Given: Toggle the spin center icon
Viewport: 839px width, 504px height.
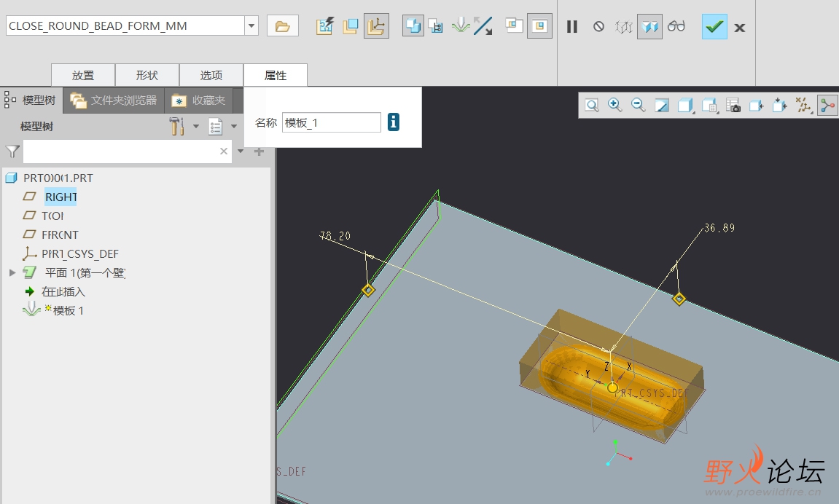Looking at the screenshot, I should click(x=827, y=106).
